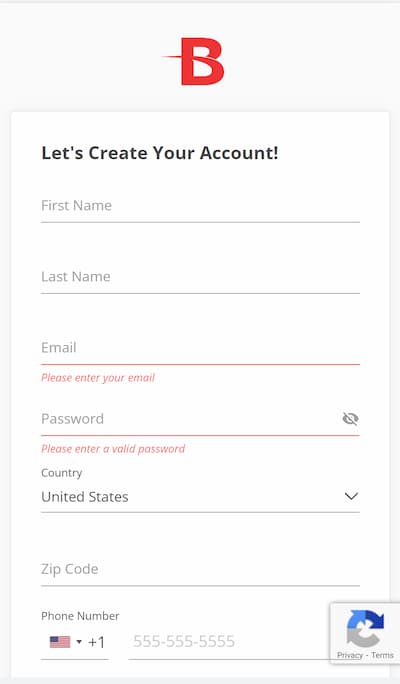
Task: Click 'Please enter a valid password' message
Action: (x=113, y=449)
